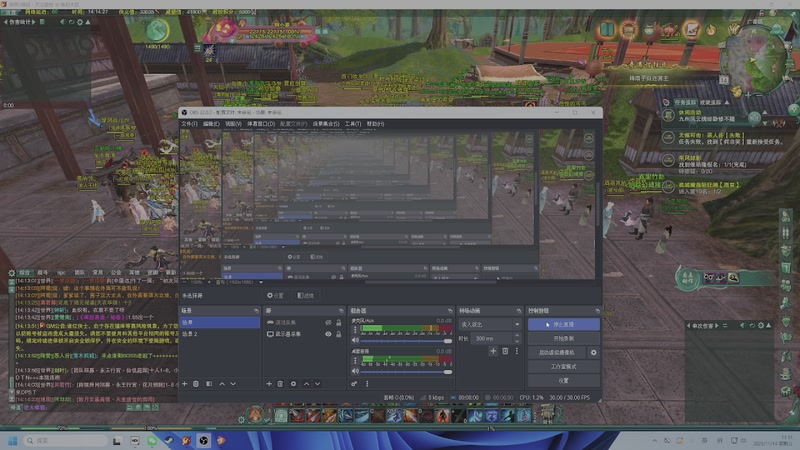Delete the selected scene with the trash icon
Image resolution: width=800 pixels, height=450 pixels.
coord(196,384)
